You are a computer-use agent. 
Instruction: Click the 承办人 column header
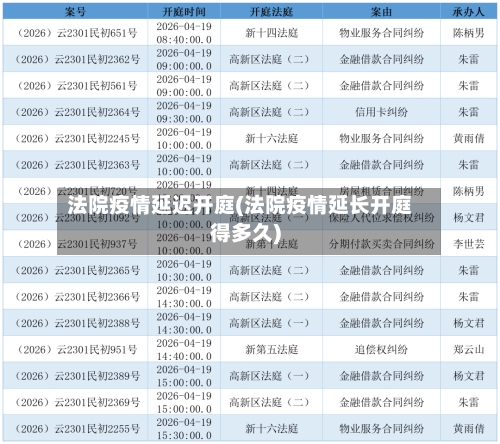click(468, 12)
